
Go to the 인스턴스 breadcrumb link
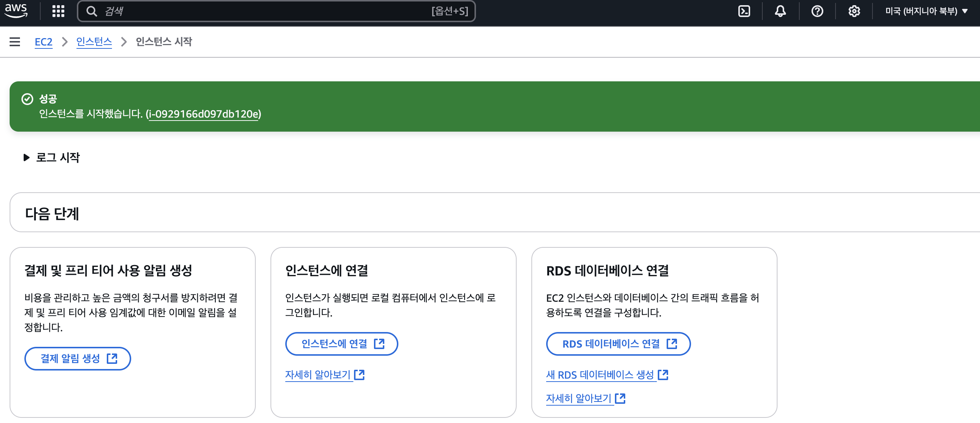94,41
